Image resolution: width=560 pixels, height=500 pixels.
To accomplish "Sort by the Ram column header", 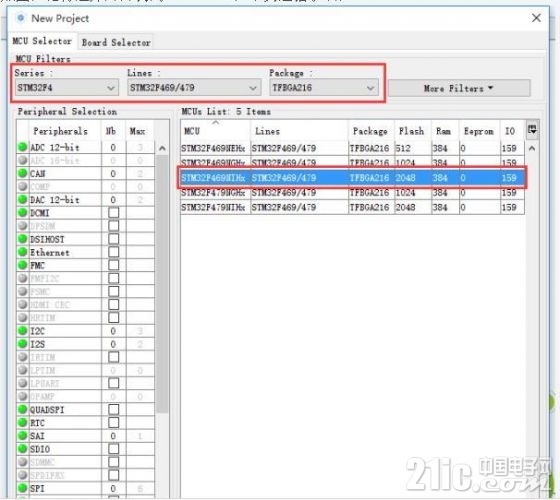I will point(445,131).
